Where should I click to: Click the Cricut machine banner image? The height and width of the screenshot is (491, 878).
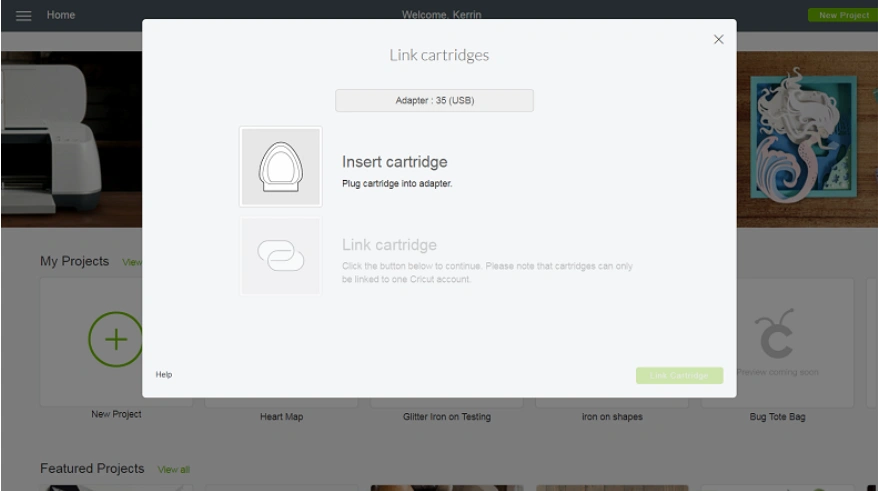point(71,139)
